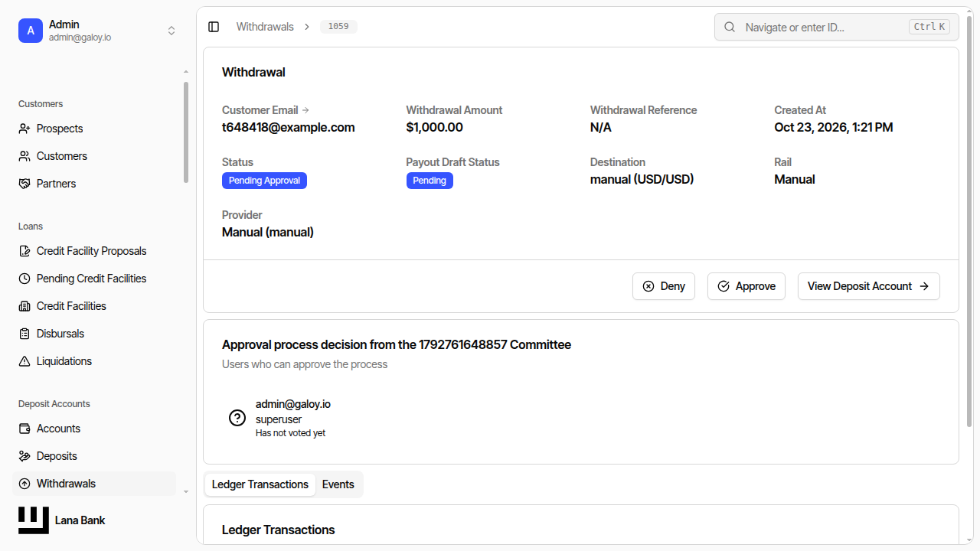Click the sidebar scroll down arrow
This screenshot has height=551, width=980.
coord(185,491)
